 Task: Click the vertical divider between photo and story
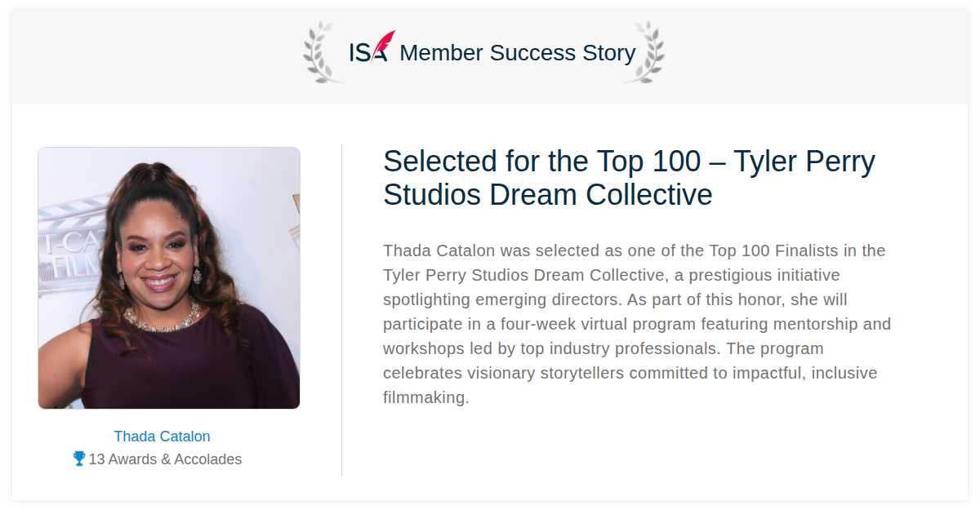tap(341, 310)
